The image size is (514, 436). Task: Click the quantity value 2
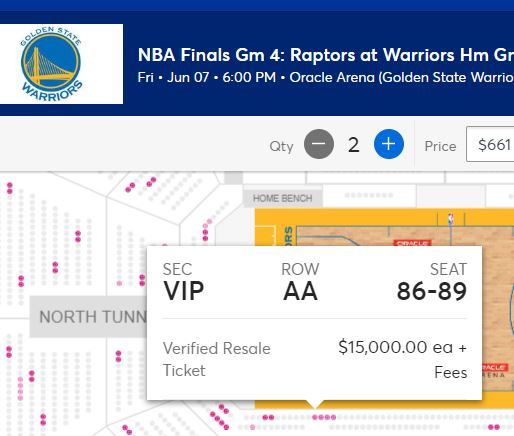(354, 145)
